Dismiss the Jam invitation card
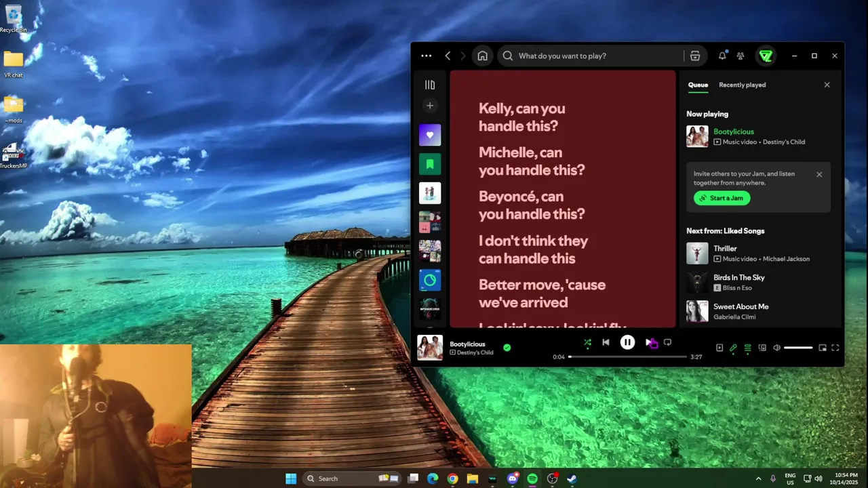This screenshot has height=488, width=868. coord(819,174)
